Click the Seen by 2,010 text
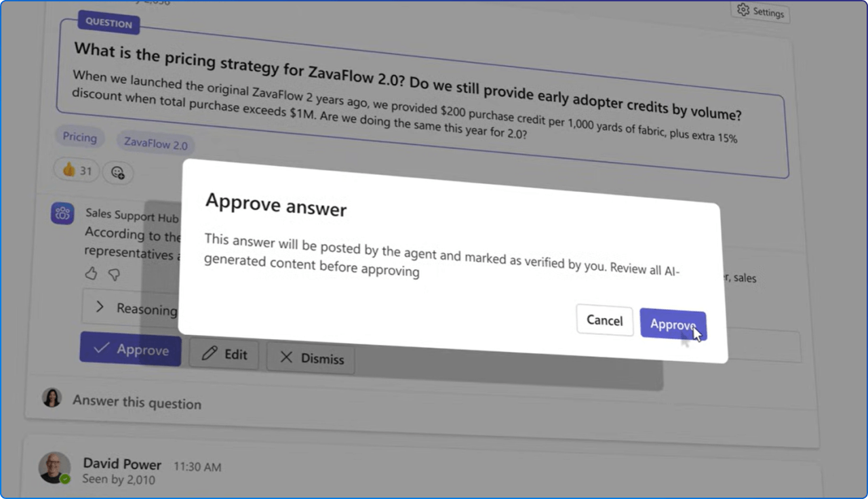Image resolution: width=868 pixels, height=499 pixels. [x=119, y=479]
